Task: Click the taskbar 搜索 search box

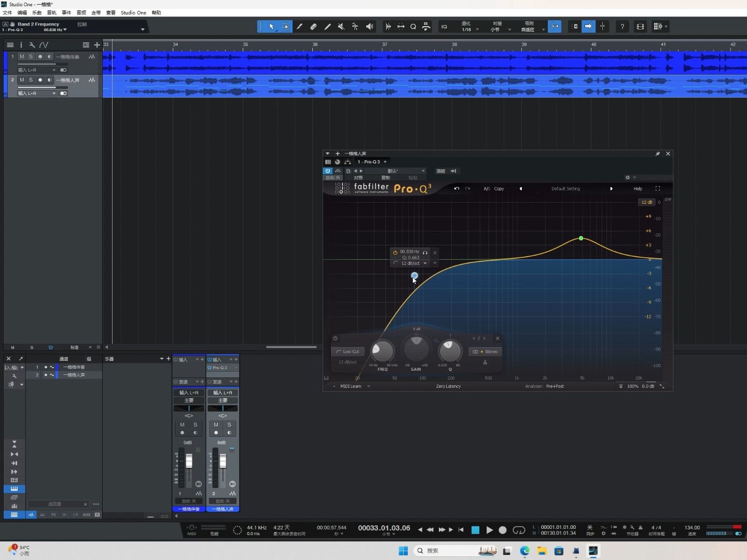Action: point(457,551)
